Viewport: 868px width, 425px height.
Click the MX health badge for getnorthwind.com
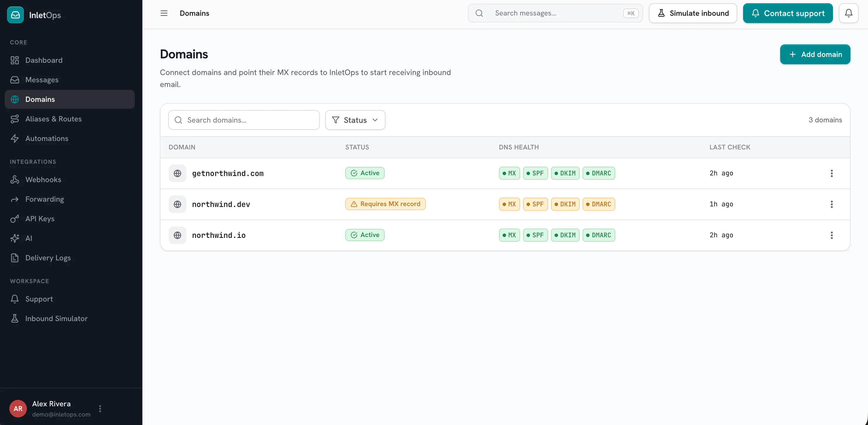pyautogui.click(x=510, y=173)
